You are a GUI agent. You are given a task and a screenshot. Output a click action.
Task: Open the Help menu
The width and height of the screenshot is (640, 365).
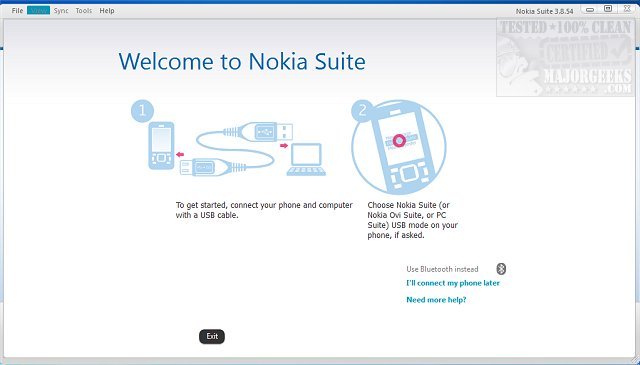click(x=107, y=11)
